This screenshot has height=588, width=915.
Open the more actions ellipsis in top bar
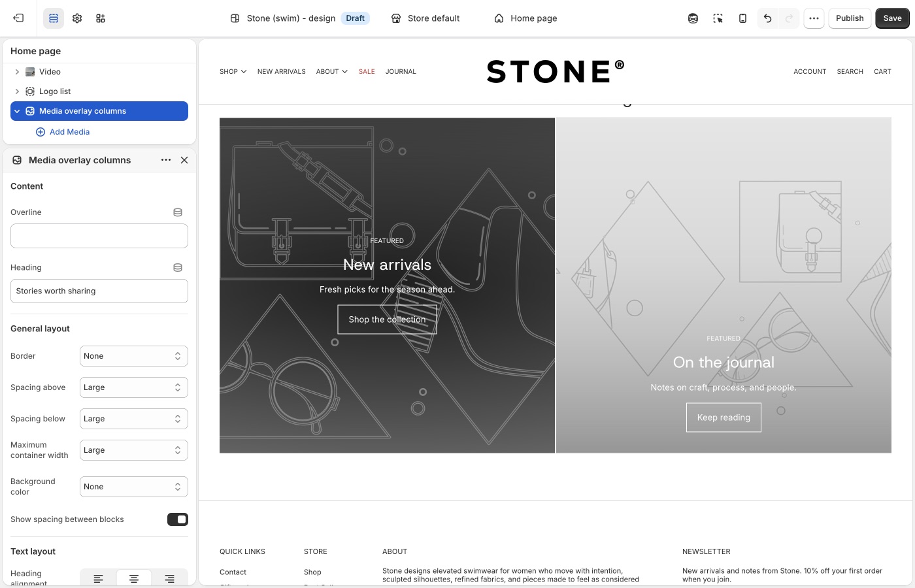tap(814, 18)
